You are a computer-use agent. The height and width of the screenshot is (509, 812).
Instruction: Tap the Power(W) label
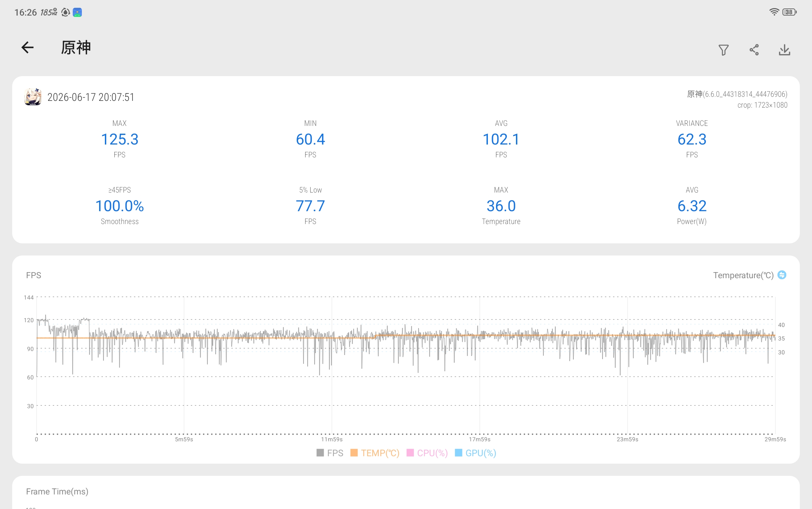point(692,221)
